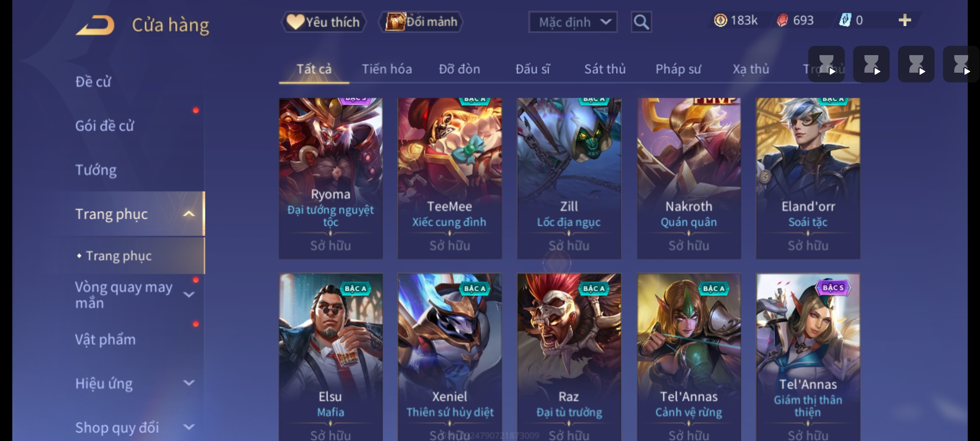The image size is (980, 441).
Task: Open the Mặc định sort dropdown
Action: tap(572, 22)
